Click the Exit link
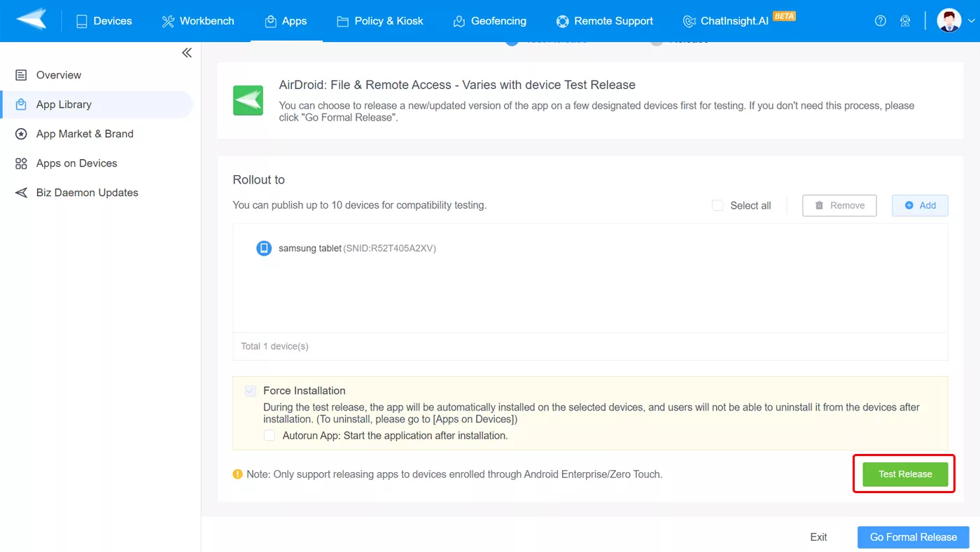 818,537
